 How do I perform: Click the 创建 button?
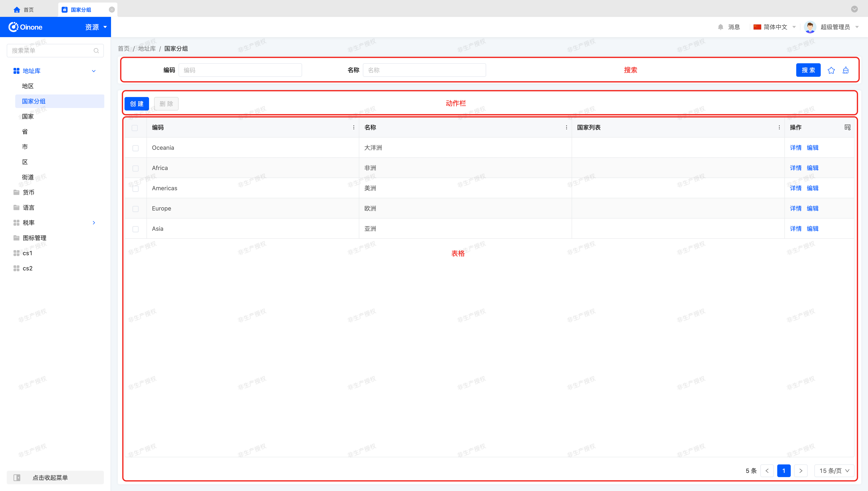click(137, 104)
